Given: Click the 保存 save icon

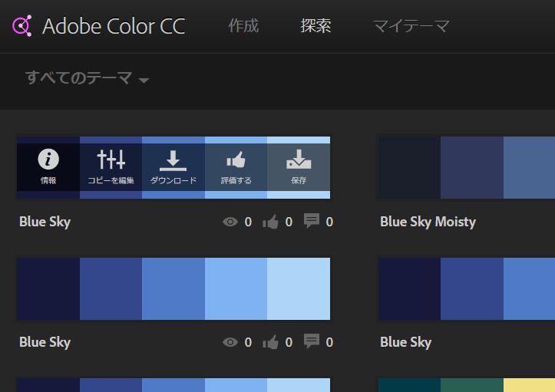Looking at the screenshot, I should [299, 160].
